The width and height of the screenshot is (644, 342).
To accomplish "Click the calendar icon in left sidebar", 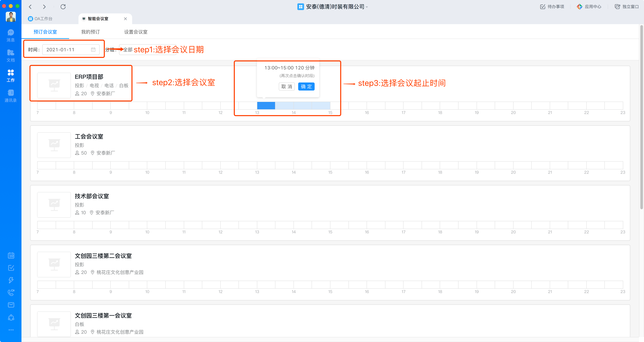I will [x=11, y=255].
